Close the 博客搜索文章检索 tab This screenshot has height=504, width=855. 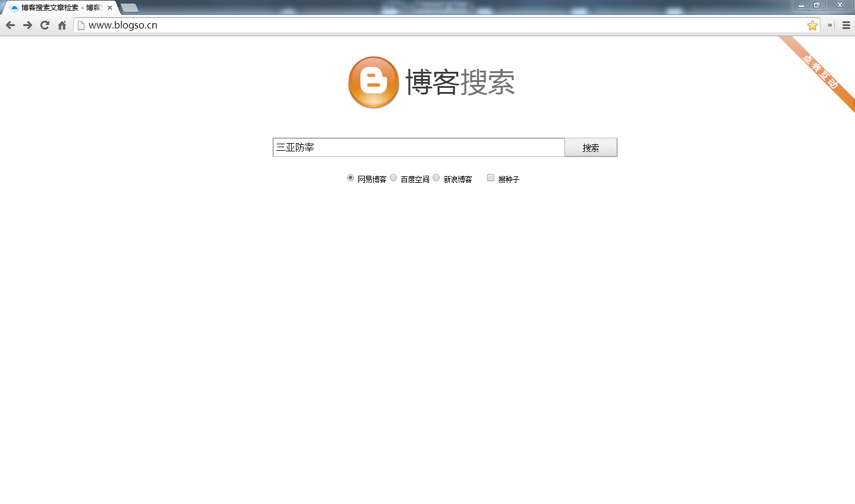[x=110, y=8]
